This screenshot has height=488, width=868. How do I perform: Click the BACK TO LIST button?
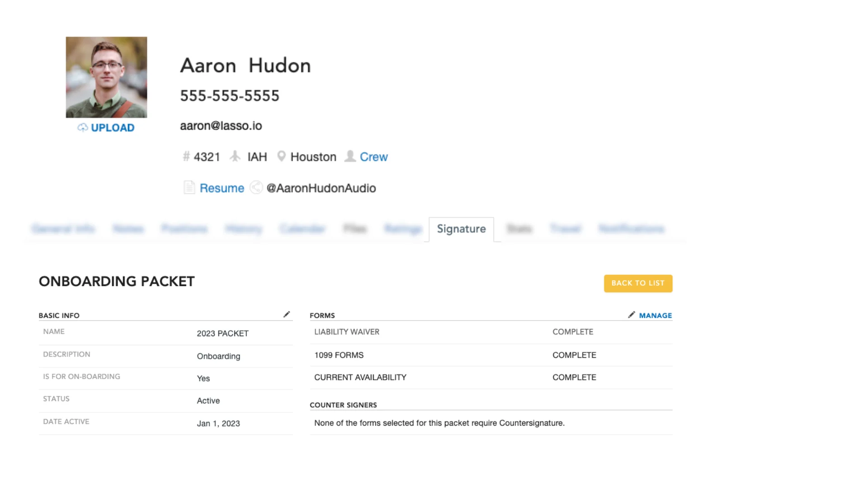[x=638, y=283]
